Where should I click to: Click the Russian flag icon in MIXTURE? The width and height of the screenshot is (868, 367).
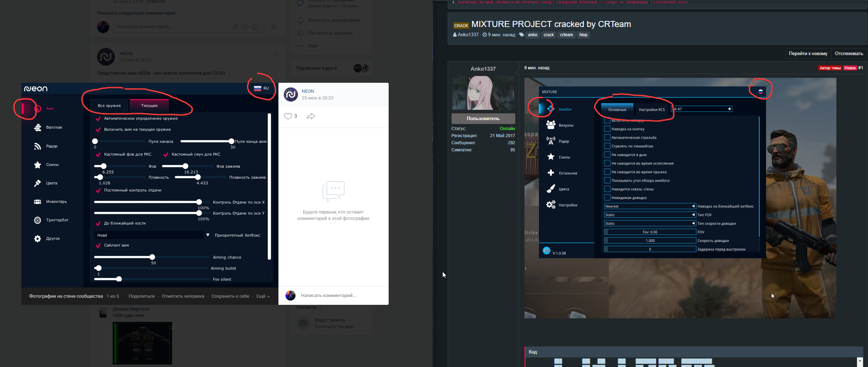tap(761, 91)
